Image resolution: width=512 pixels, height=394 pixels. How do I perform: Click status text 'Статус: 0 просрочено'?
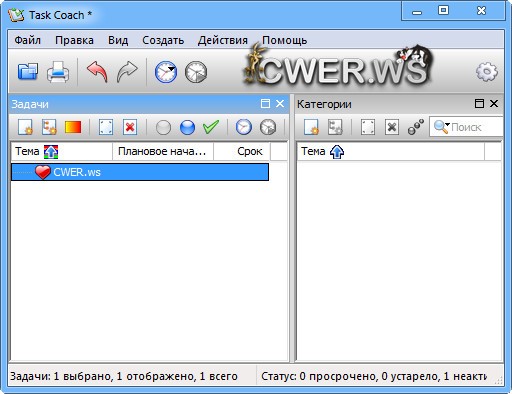click(x=319, y=376)
